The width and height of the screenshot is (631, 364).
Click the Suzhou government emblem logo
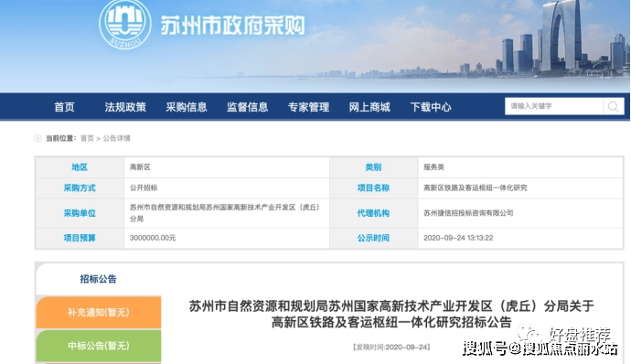[x=125, y=24]
